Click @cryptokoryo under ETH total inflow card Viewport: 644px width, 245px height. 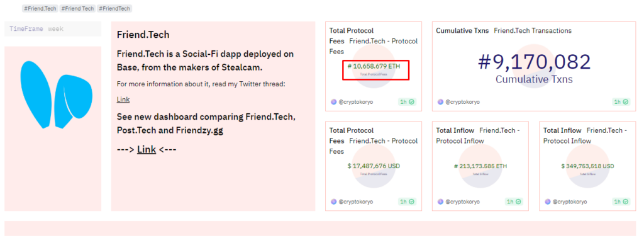[x=462, y=202]
